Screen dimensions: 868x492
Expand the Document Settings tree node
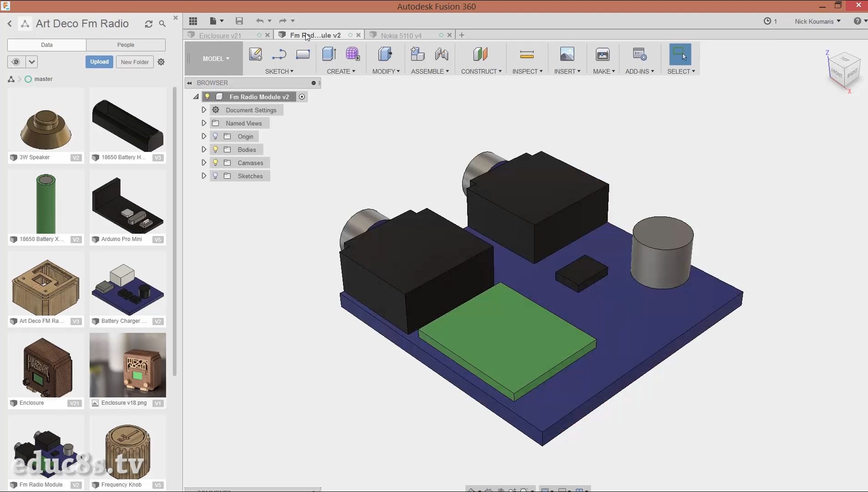(204, 110)
